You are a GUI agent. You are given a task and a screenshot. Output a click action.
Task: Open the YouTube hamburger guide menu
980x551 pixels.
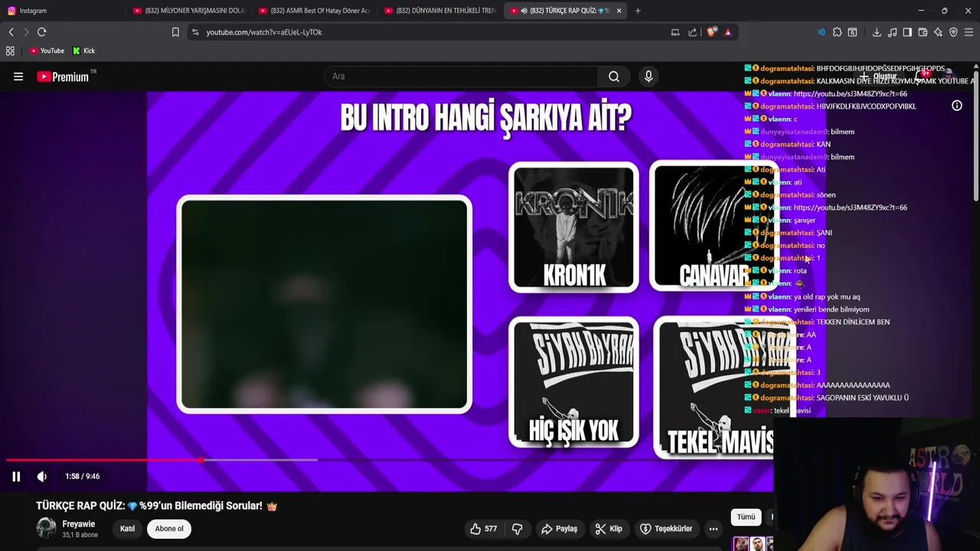pos(18,77)
